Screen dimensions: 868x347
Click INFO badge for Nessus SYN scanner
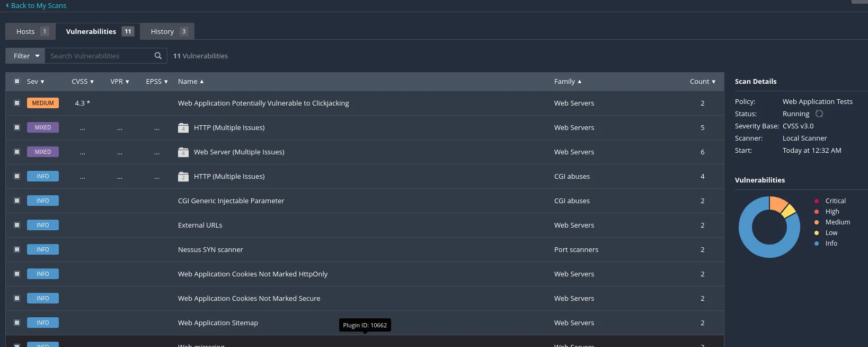point(43,249)
